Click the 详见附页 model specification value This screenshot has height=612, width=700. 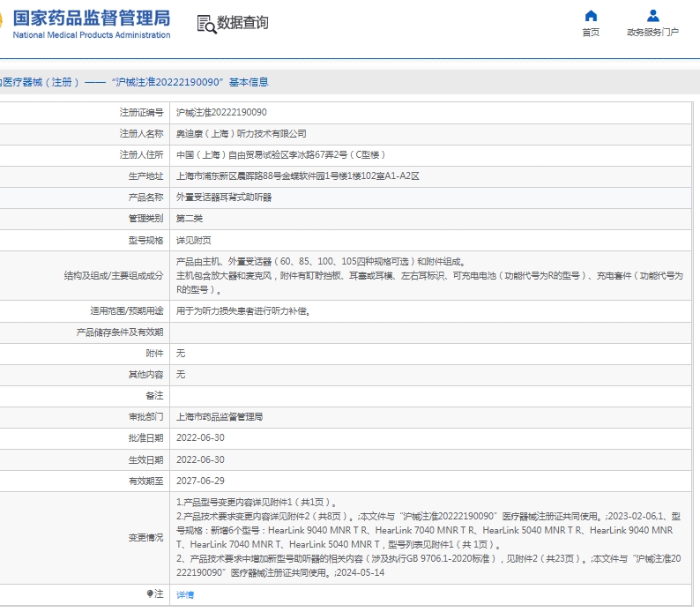click(194, 240)
